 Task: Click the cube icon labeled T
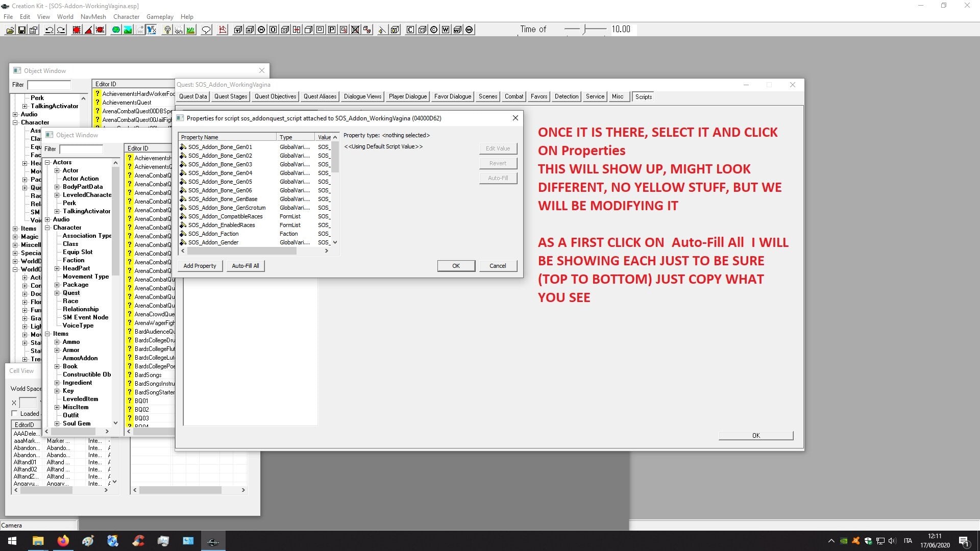[x=238, y=30]
